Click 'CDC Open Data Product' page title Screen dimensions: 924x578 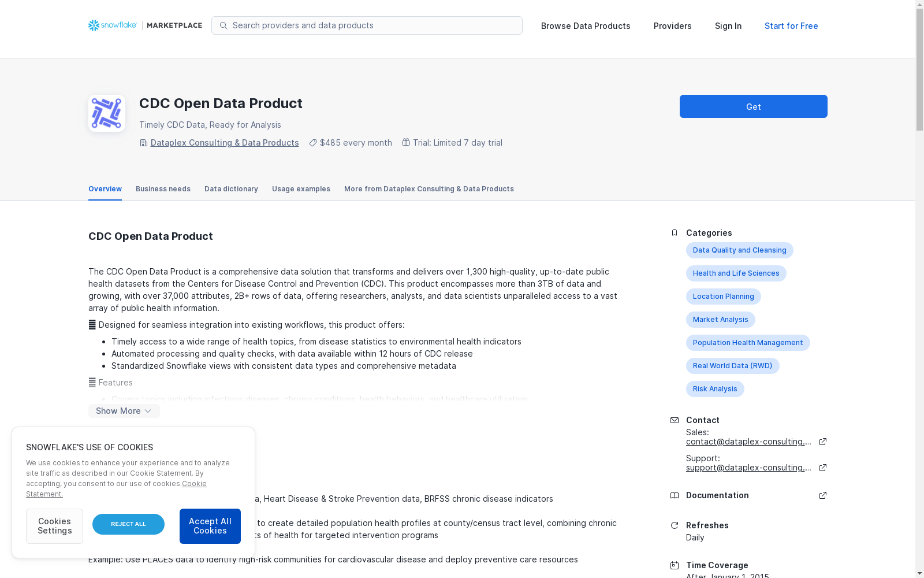(x=221, y=103)
